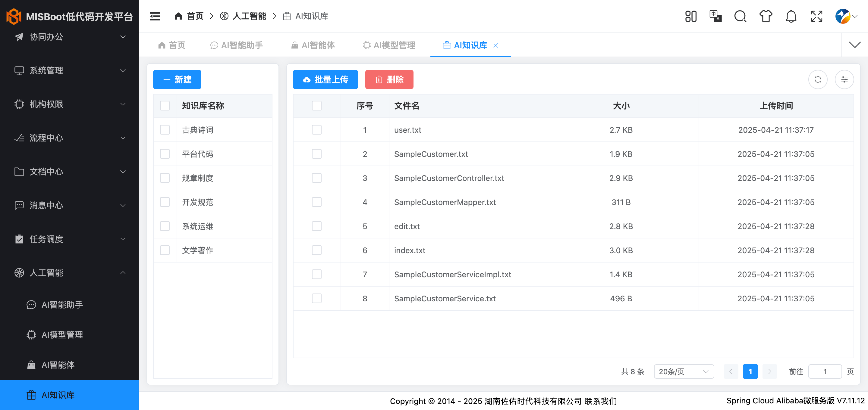
Task: Collapse the 人工智能 menu chevron
Action: [x=123, y=272]
